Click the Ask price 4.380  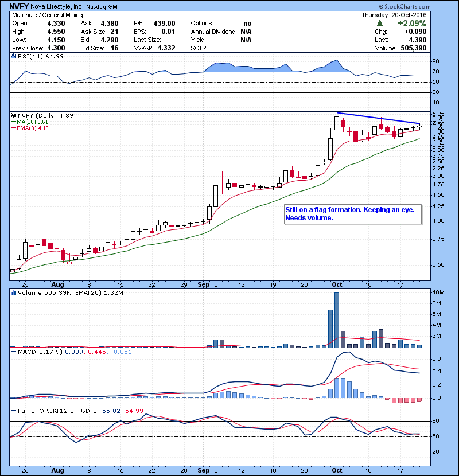(x=110, y=24)
